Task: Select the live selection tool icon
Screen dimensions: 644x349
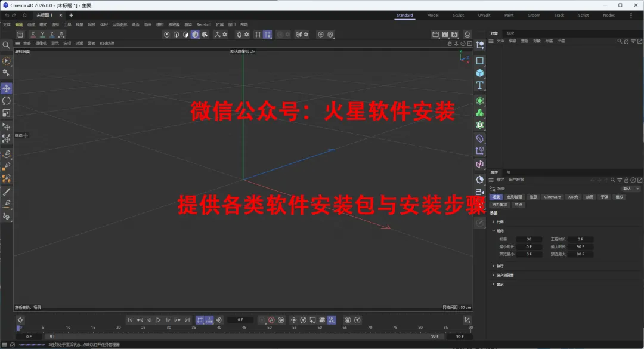Action: (6, 61)
